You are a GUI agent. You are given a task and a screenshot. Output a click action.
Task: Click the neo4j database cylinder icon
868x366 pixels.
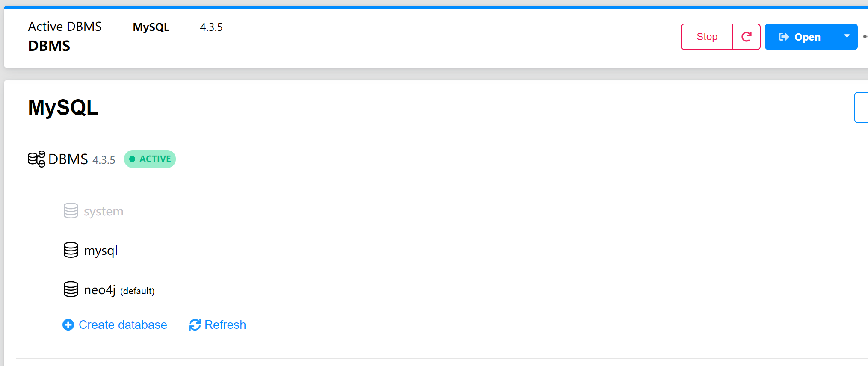71,289
